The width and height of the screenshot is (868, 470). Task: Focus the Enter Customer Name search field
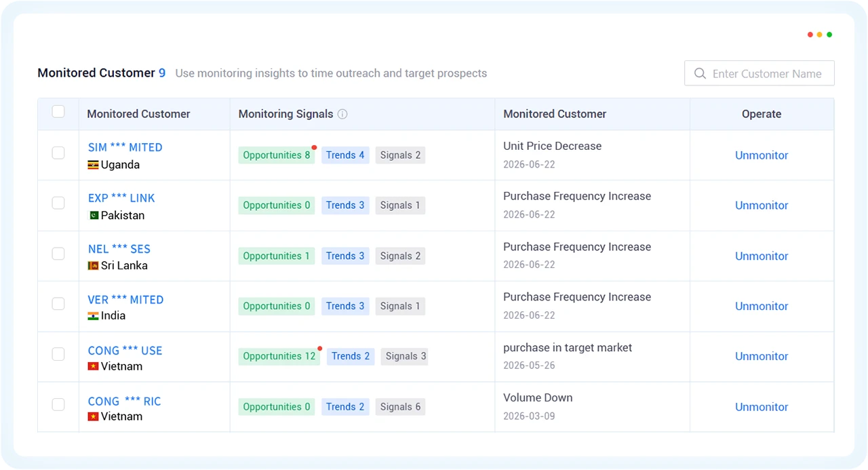(759, 73)
